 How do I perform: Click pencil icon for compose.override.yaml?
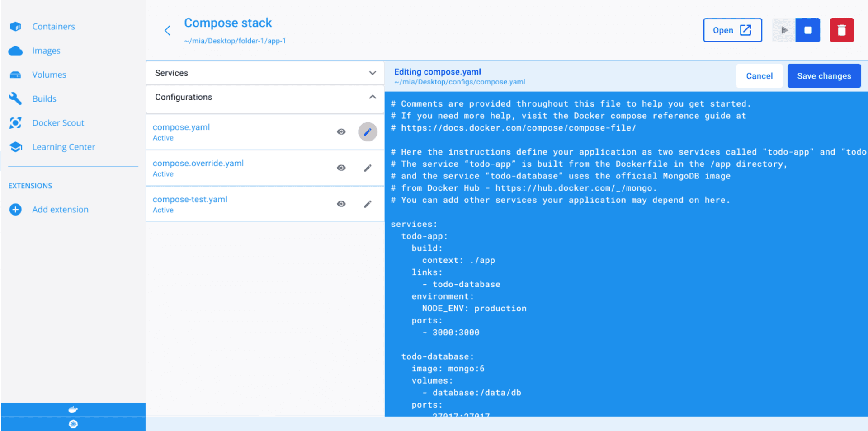pyautogui.click(x=368, y=168)
